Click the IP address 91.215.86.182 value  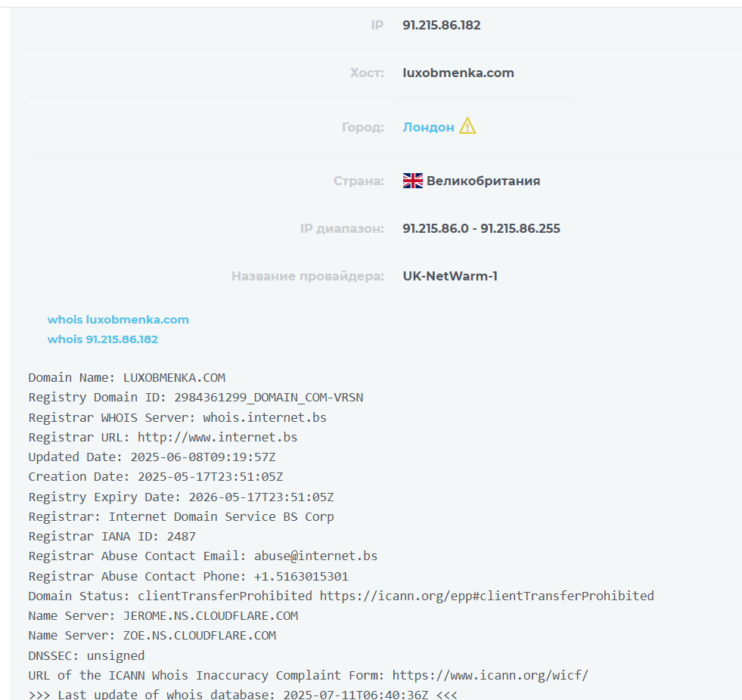pos(442,25)
